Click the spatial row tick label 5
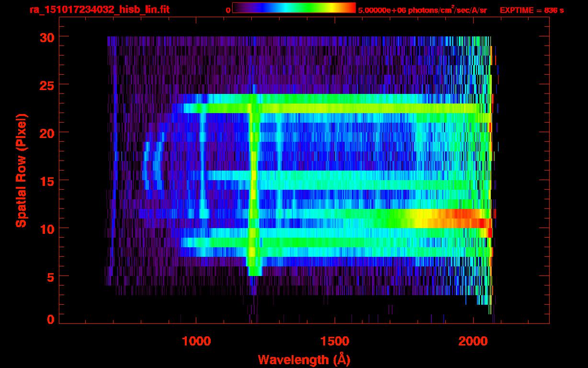This screenshot has width=588, height=368. [50, 276]
